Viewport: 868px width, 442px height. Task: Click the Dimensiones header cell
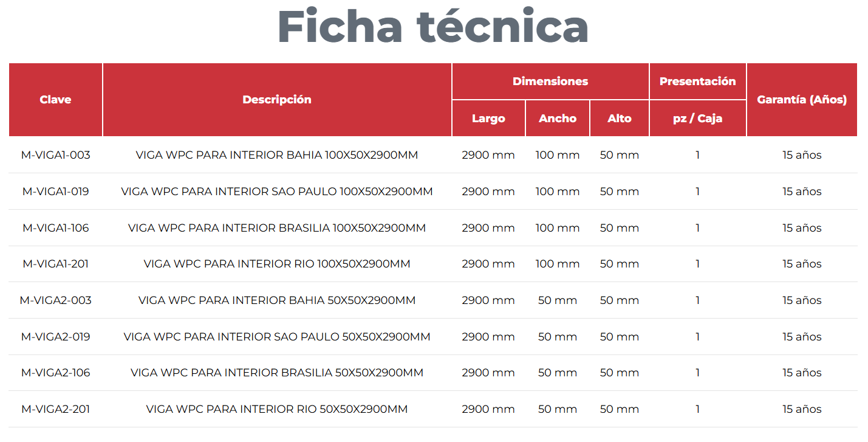550,81
